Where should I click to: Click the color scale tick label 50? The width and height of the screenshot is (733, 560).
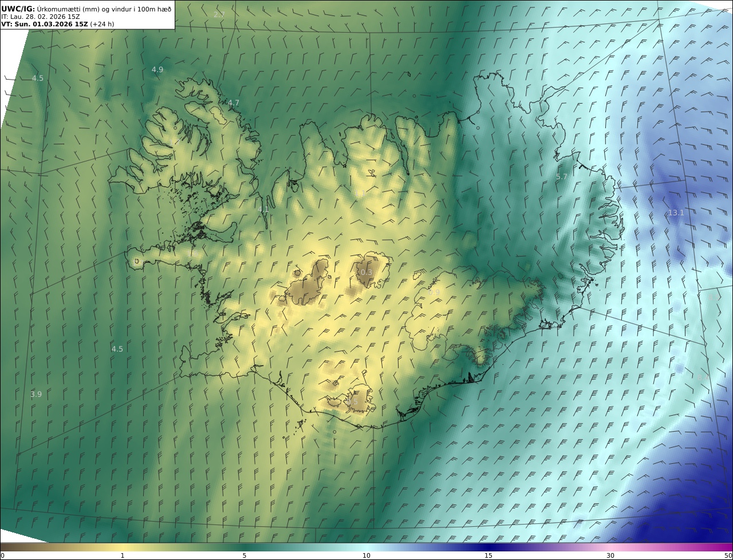click(728, 555)
